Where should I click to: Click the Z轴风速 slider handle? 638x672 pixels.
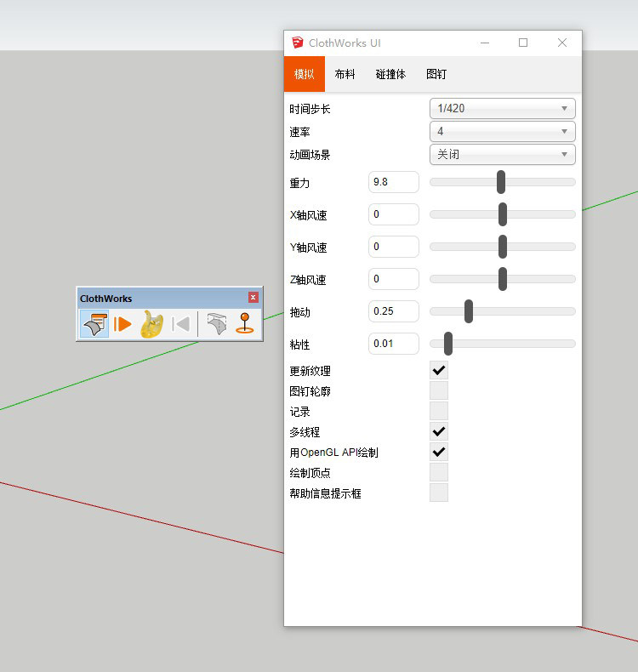coord(503,279)
